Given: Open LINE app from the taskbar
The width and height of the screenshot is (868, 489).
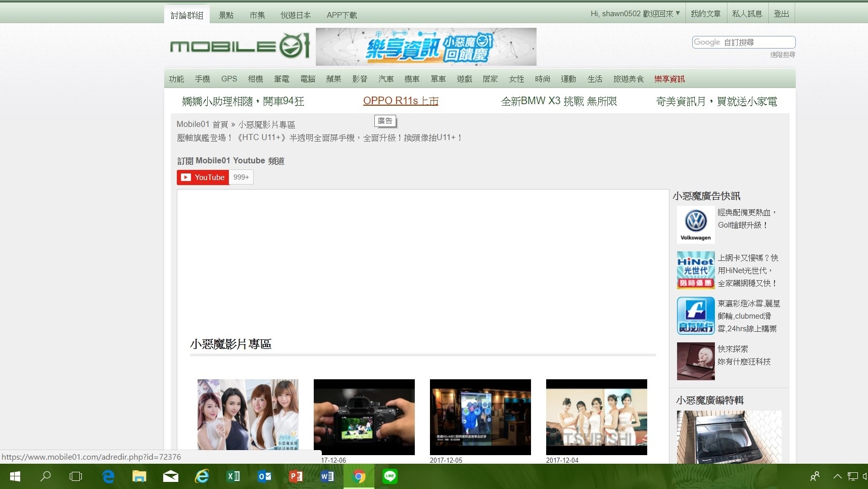Looking at the screenshot, I should click(390, 476).
